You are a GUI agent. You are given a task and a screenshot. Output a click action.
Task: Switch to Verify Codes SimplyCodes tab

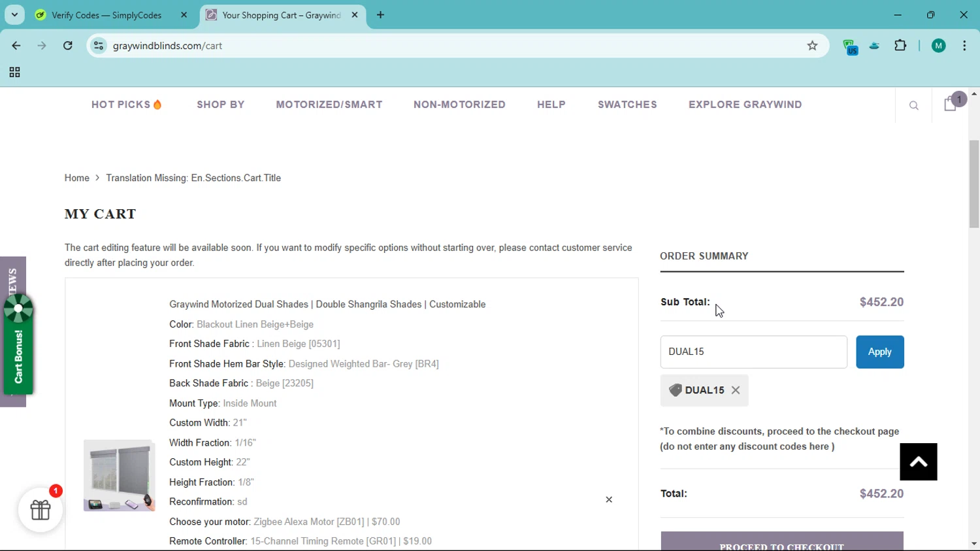click(106, 15)
